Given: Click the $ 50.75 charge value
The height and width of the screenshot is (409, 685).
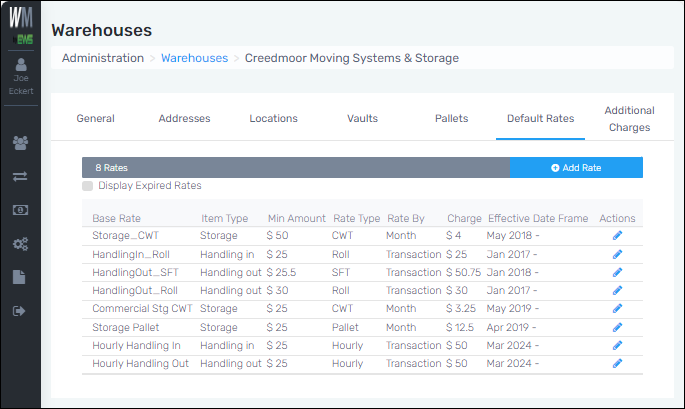Looking at the screenshot, I should (x=463, y=272).
